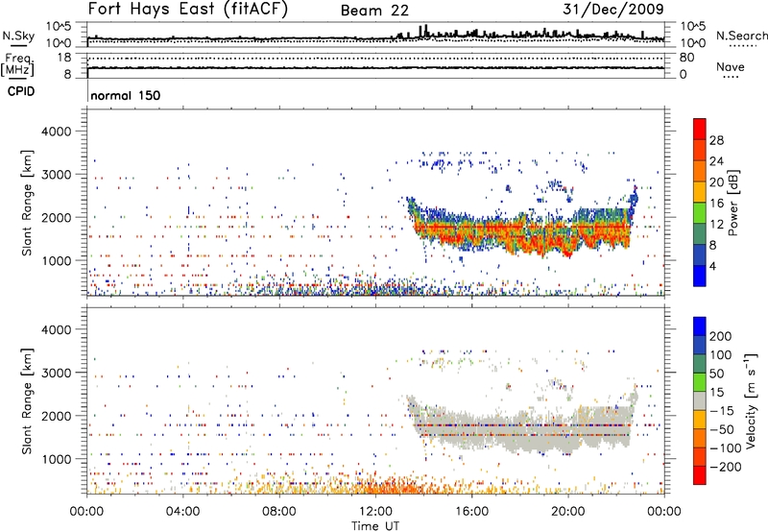Select the "CPID" row label
Image resolution: width=768 pixels, height=532 pixels.
click(21, 91)
